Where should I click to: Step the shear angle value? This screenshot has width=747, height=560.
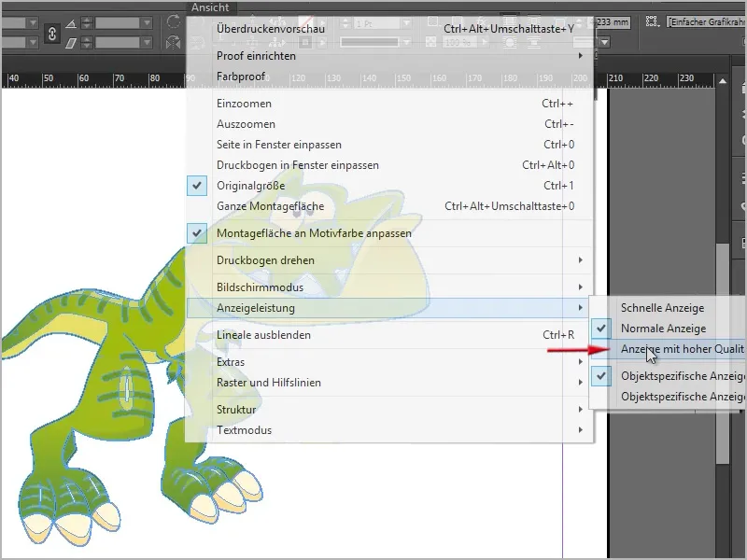tap(86, 43)
